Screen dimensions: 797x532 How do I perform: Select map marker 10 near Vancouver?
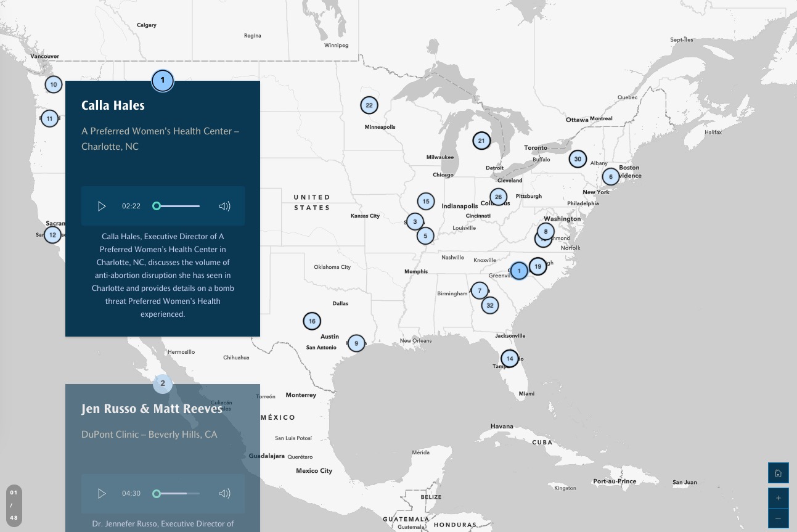tap(54, 85)
